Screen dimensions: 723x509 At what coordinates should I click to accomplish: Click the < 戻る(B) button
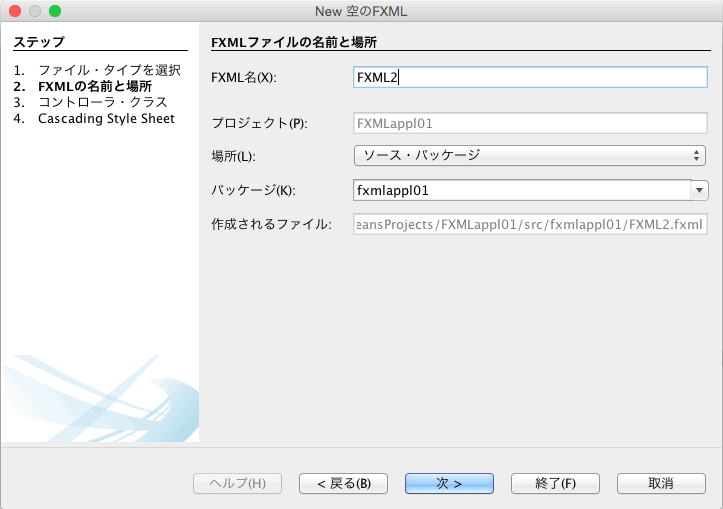tap(343, 483)
